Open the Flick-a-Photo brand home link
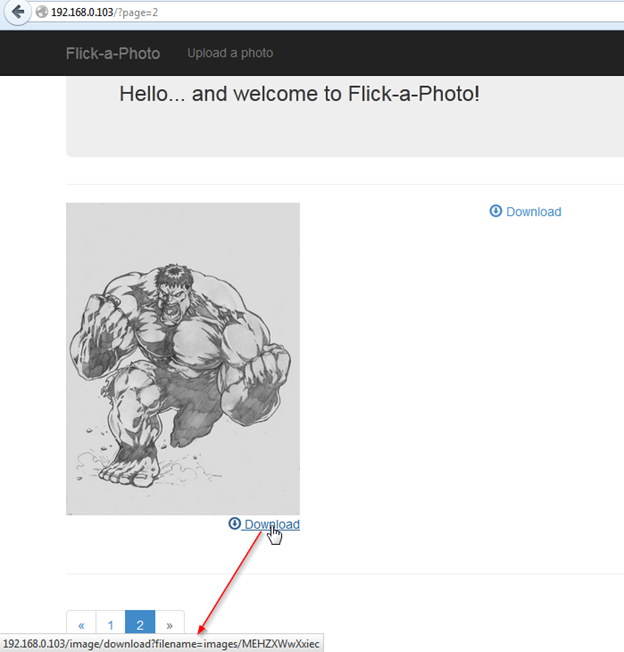Viewport: 624px width, 652px height. coord(113,53)
